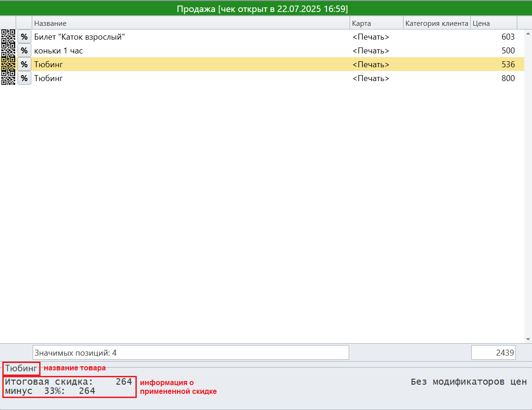532x410 pixels.
Task: Select the коньки 1 час item name
Action: (58, 51)
